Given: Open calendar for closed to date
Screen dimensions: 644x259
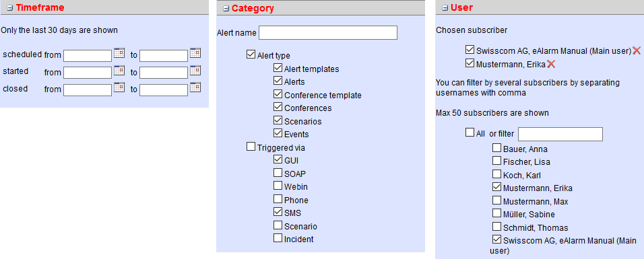Looking at the screenshot, I should 195,87.
